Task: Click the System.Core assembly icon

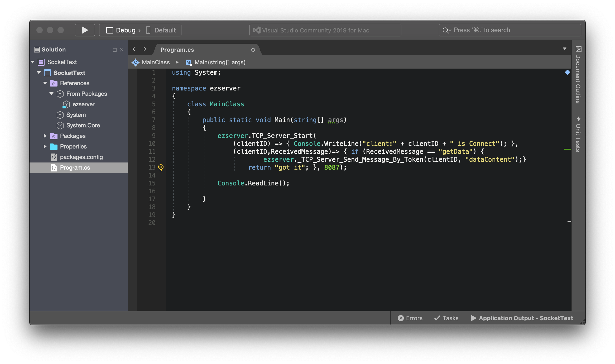Action: point(60,126)
